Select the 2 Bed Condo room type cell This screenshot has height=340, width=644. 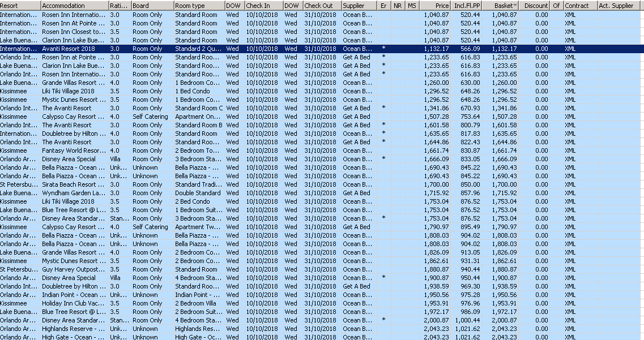[198, 201]
